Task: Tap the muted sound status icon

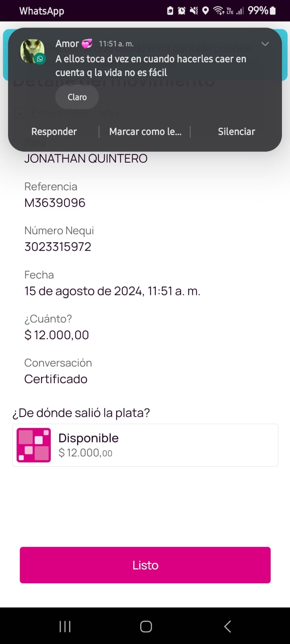Action: (194, 11)
